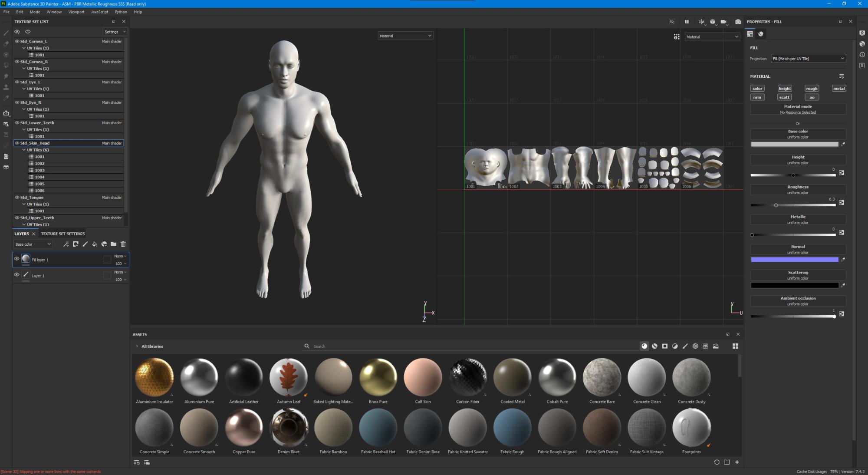Switch to Texture Set Settings tab
Viewport: 868px width, 475px height.
(x=63, y=234)
